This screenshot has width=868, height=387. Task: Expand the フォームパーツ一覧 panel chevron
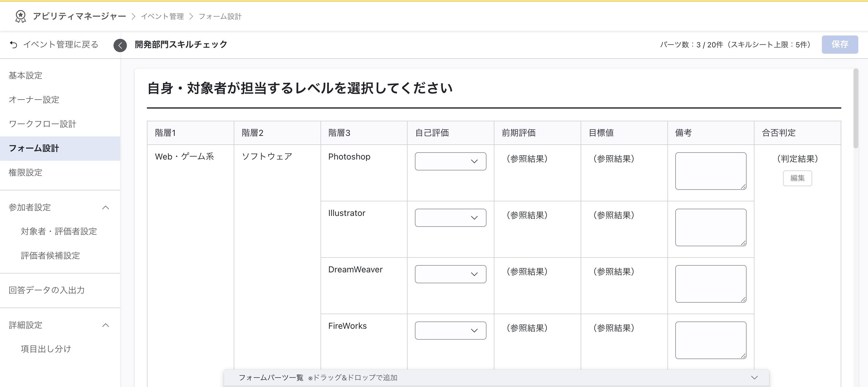click(x=754, y=378)
